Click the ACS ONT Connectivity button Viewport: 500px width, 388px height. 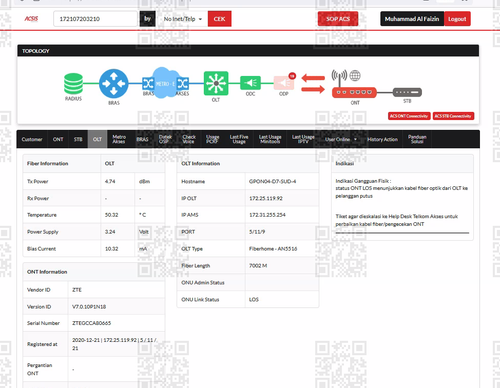click(x=409, y=116)
